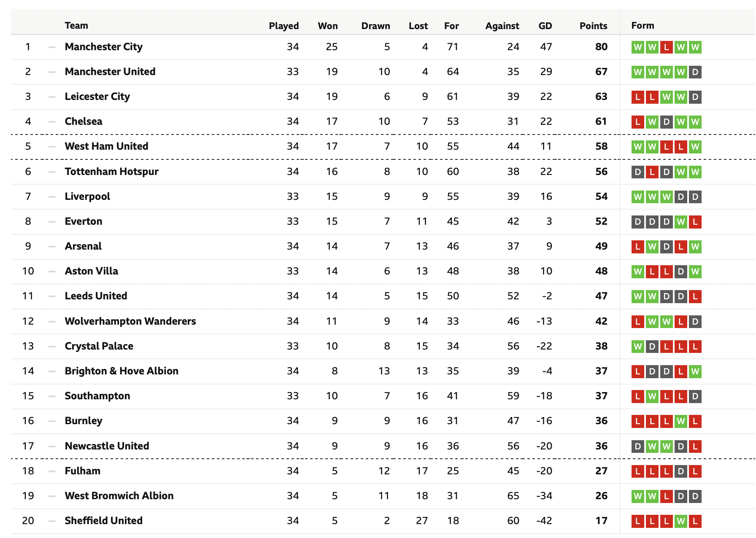Click the GD column header
The width and height of the screenshot is (756, 538).
point(545,26)
